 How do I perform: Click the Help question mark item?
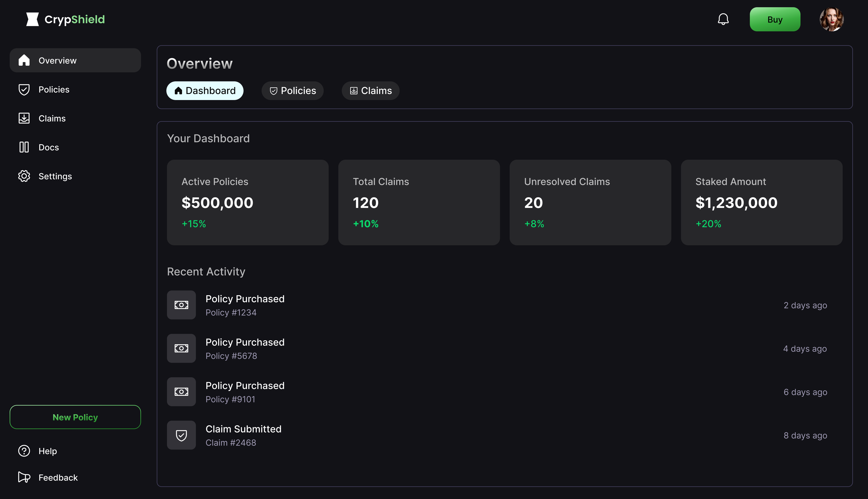[x=47, y=451]
